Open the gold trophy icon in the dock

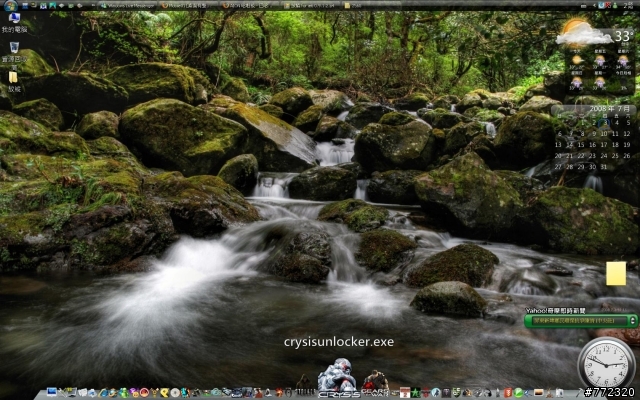click(x=155, y=393)
